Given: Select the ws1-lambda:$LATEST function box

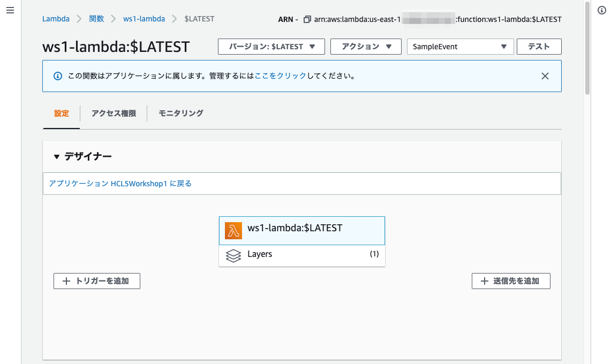Looking at the screenshot, I should coord(302,231).
